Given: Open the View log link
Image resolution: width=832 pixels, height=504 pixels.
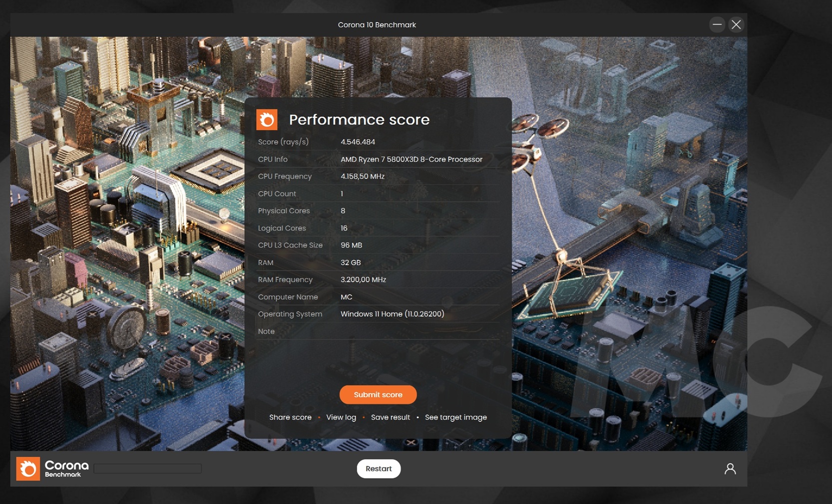Looking at the screenshot, I should [341, 417].
